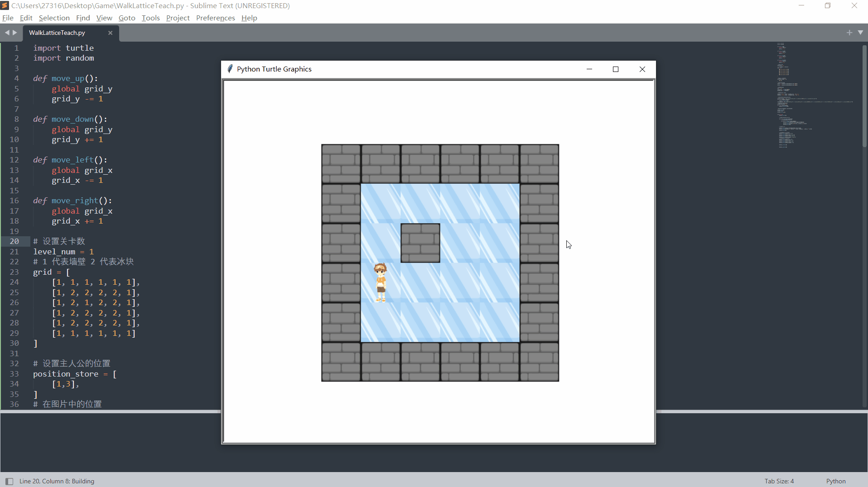Viewport: 868px width, 487px height.
Task: Change Tab Size: 4 setting
Action: pos(779,481)
